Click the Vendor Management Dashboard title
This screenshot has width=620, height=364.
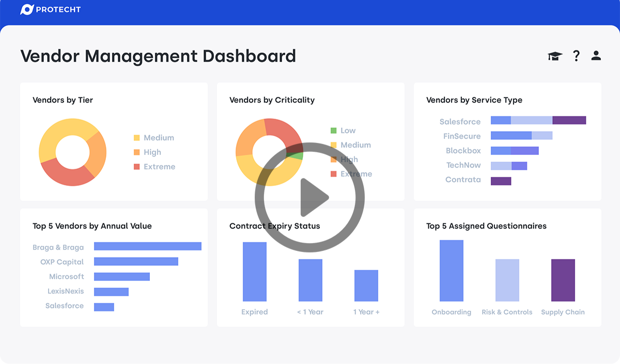pos(158,56)
